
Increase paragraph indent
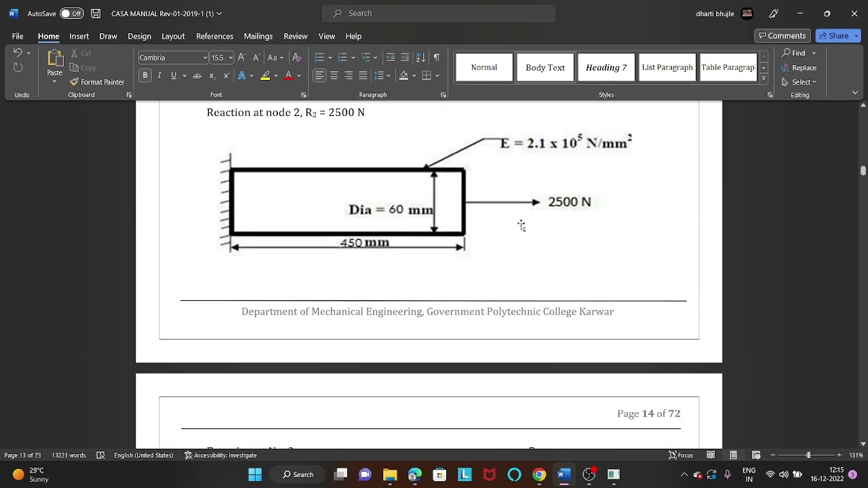pyautogui.click(x=405, y=58)
